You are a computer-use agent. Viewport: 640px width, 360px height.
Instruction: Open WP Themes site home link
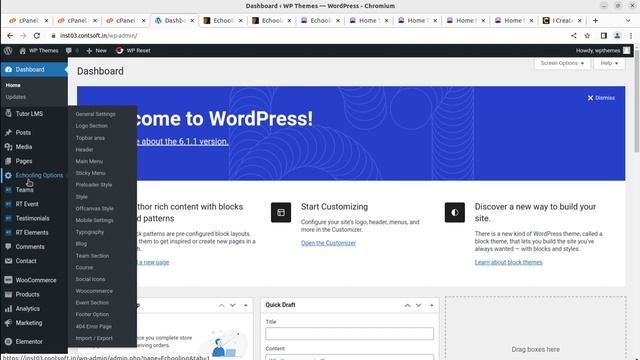pos(39,51)
